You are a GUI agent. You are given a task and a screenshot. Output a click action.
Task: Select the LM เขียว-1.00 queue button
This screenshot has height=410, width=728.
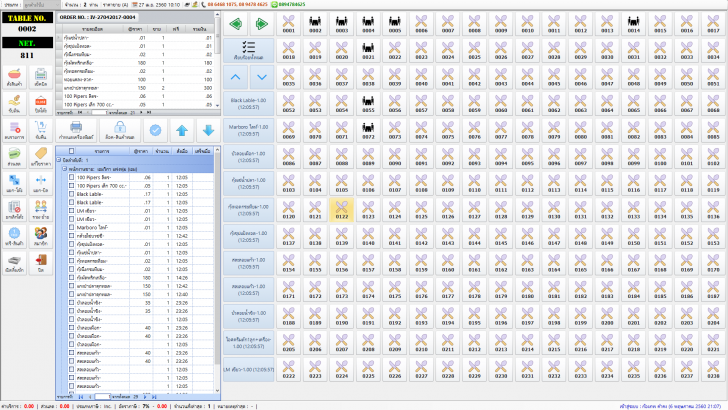click(x=248, y=370)
